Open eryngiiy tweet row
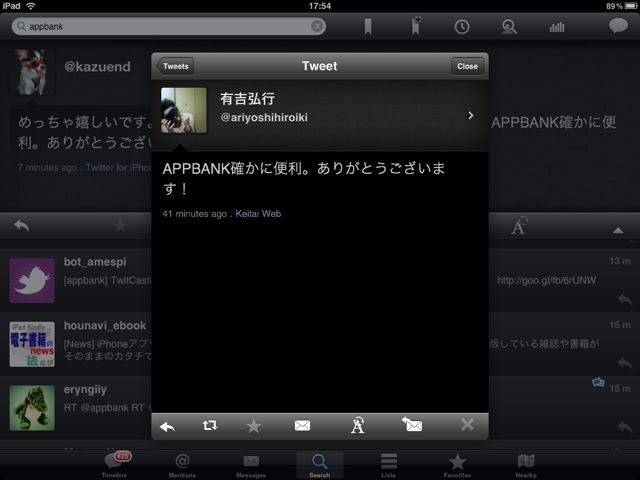The width and height of the screenshot is (640, 480). 320,408
